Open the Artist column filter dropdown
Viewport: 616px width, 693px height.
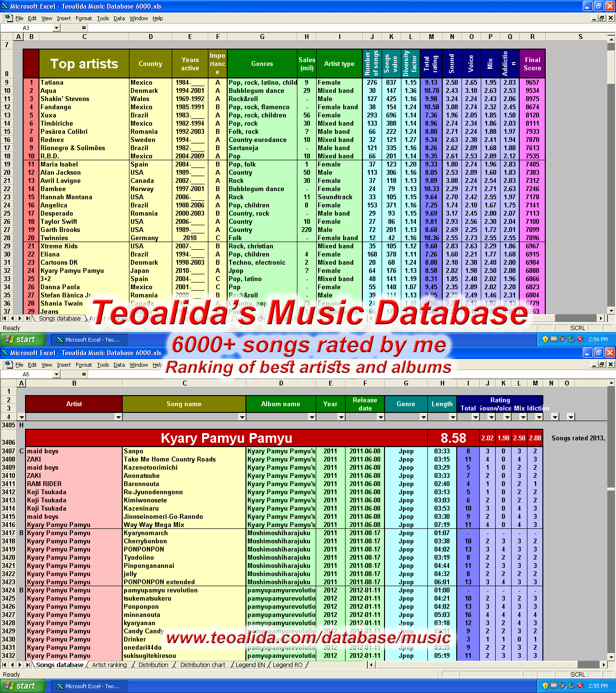click(118, 417)
